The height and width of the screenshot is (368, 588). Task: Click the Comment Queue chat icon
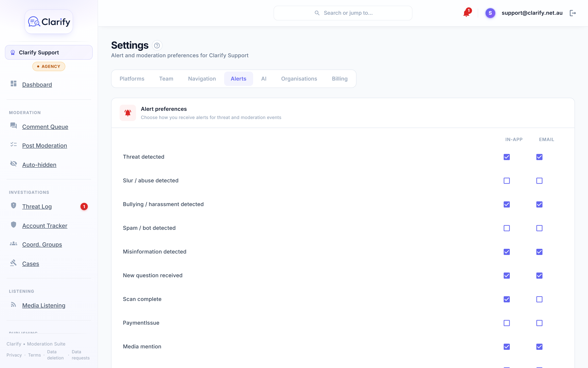pyautogui.click(x=14, y=126)
